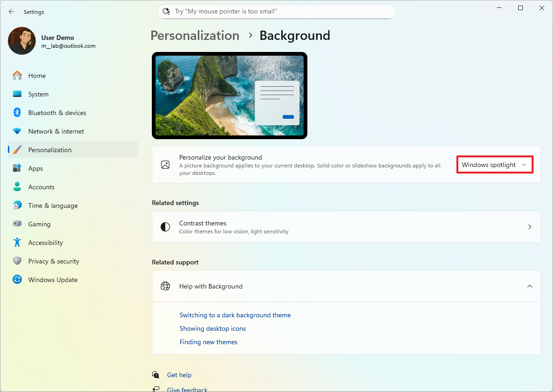
Task: Click inside the Settings search box
Action: click(276, 11)
